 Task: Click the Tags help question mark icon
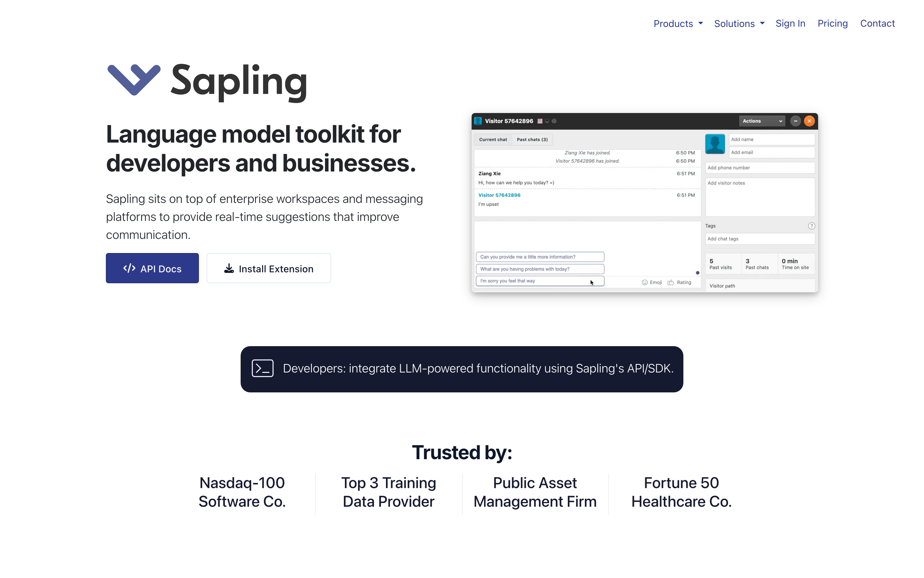coord(811,226)
